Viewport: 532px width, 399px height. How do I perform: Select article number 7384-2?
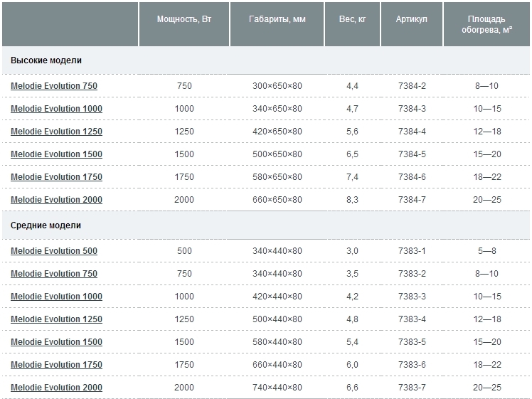click(412, 86)
